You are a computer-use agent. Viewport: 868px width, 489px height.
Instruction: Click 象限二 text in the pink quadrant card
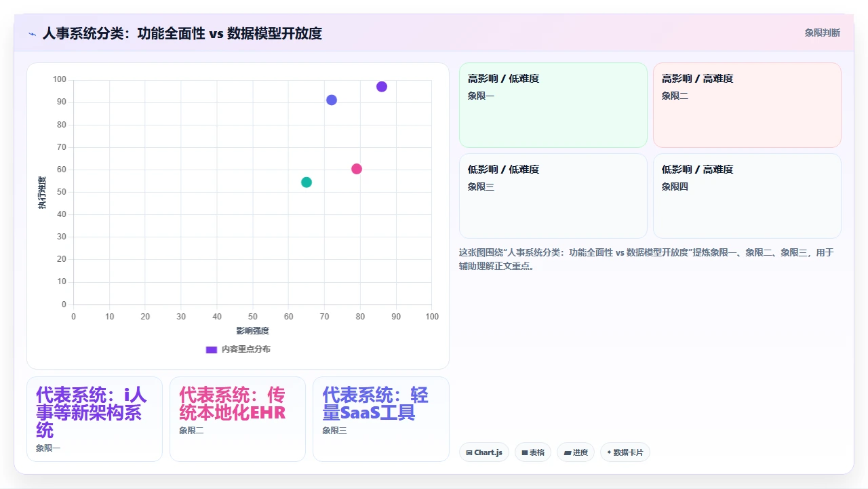coord(675,96)
